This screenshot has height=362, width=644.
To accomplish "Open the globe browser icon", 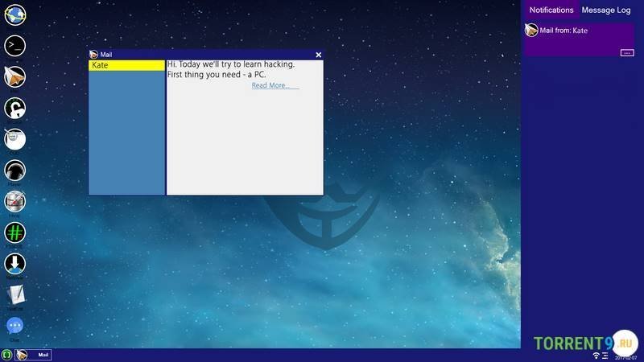I will pos(15,14).
